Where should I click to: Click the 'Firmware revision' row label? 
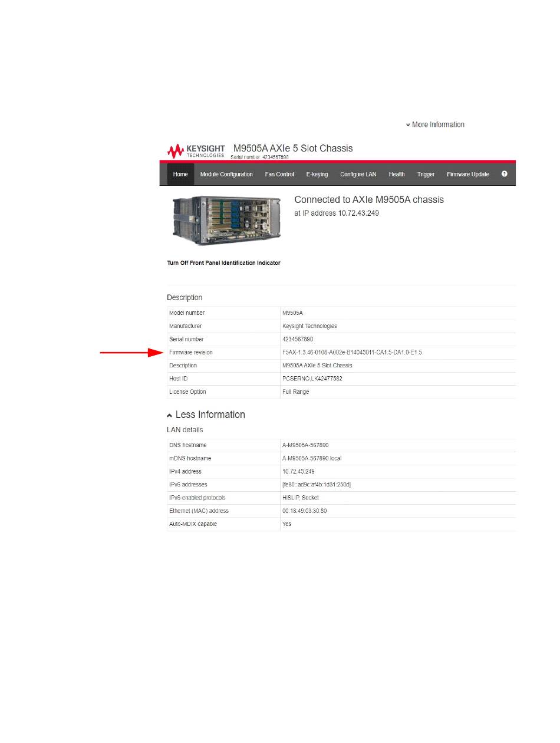point(191,353)
